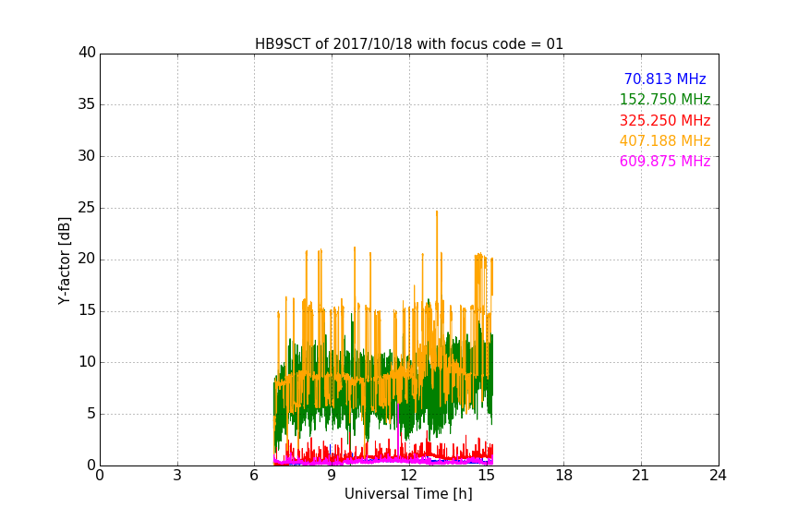Click the x-axis tick label 21
Viewport: 798px width, 532px height.
[641, 476]
